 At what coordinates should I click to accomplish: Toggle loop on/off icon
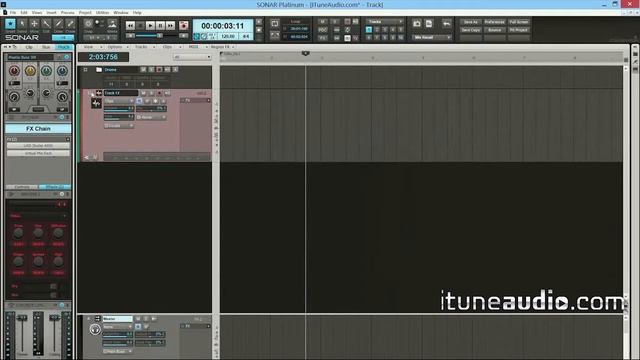pyautogui.click(x=275, y=24)
